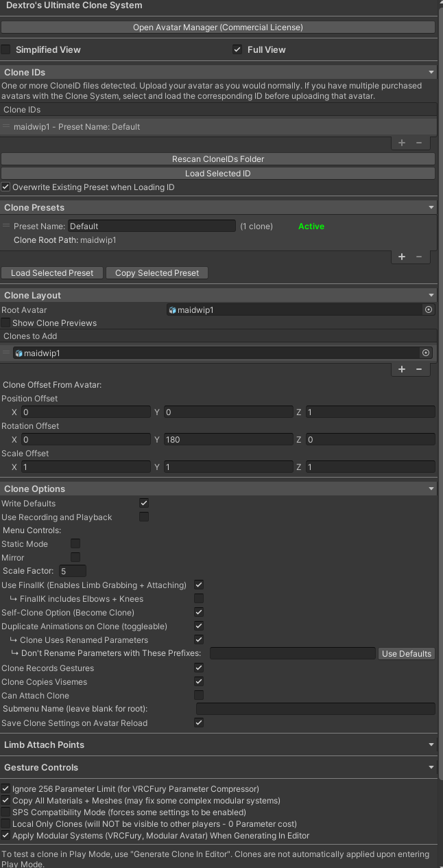Toggle Copy All Materials + Meshes checkbox
This screenshot has width=443, height=868.
(x=5, y=801)
